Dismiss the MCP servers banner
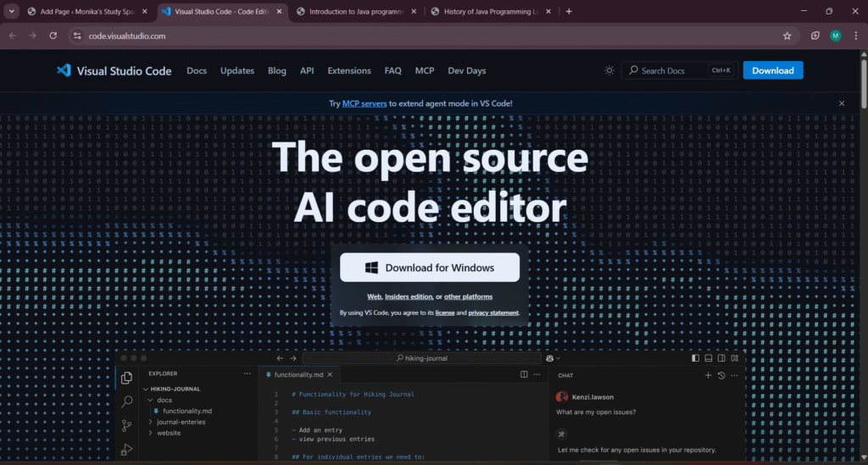868x465 pixels. 842,103
